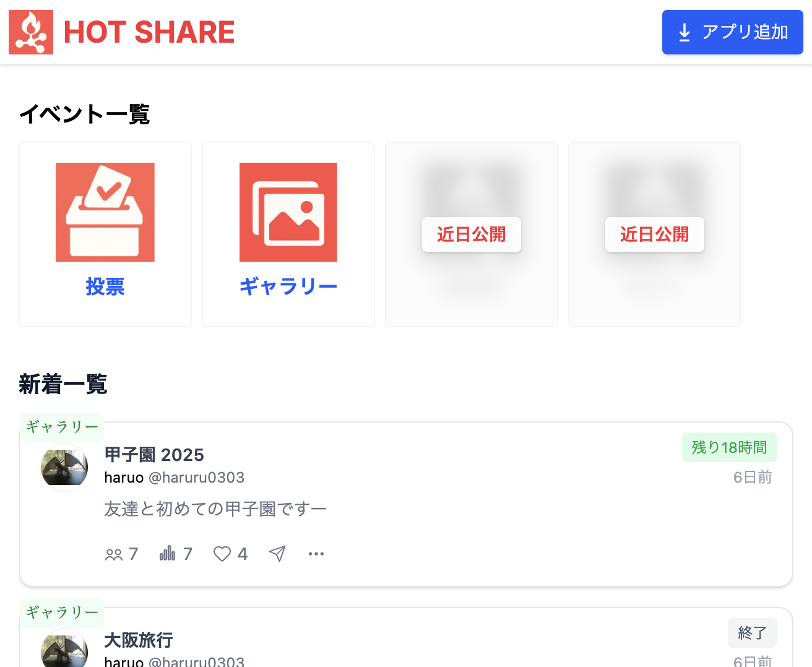This screenshot has height=667, width=812.
Task: Click the first 近日公開 badge
Action: tap(472, 235)
